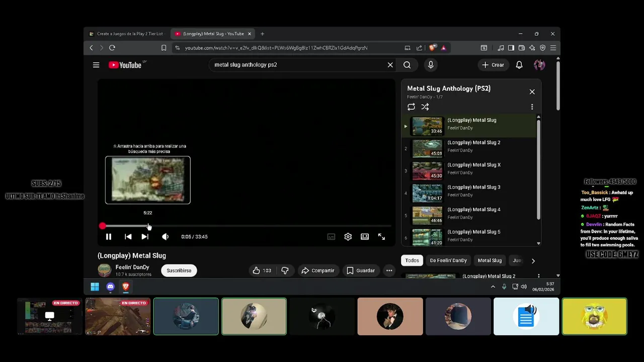Screen dimensions: 644x362
Task: Start voice search with microphone
Action: click(431, 65)
